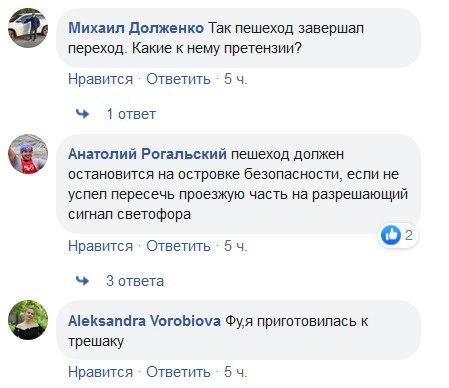Open the Михаил Долженко name link
The width and height of the screenshot is (449, 388).
pos(136,28)
